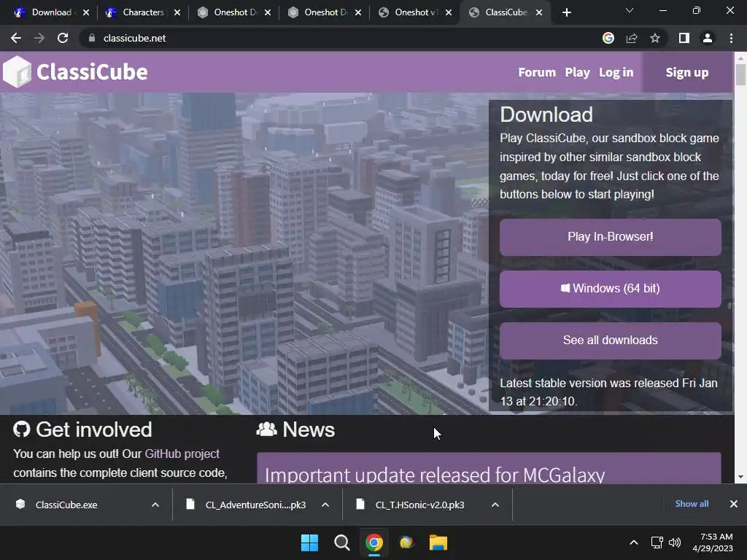Click the Sign up button
This screenshot has width=747, height=560.
[687, 72]
